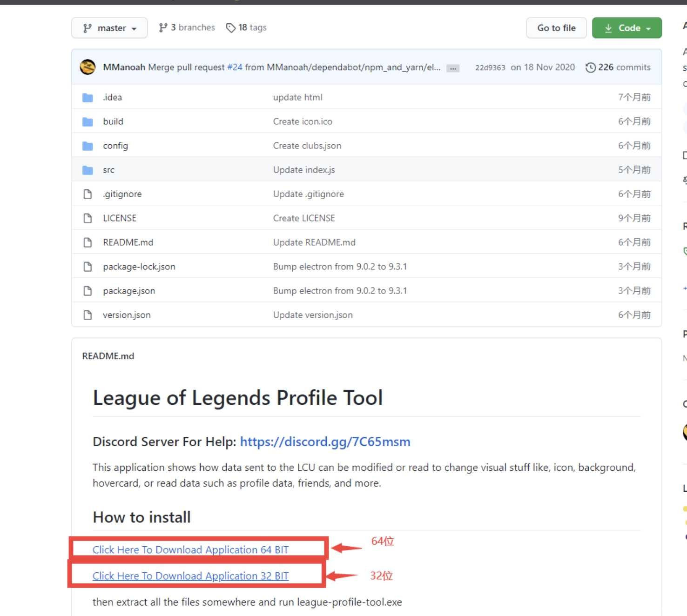Click the League of Legends Profile Tool heading
This screenshot has width=687, height=616.
coord(238,398)
